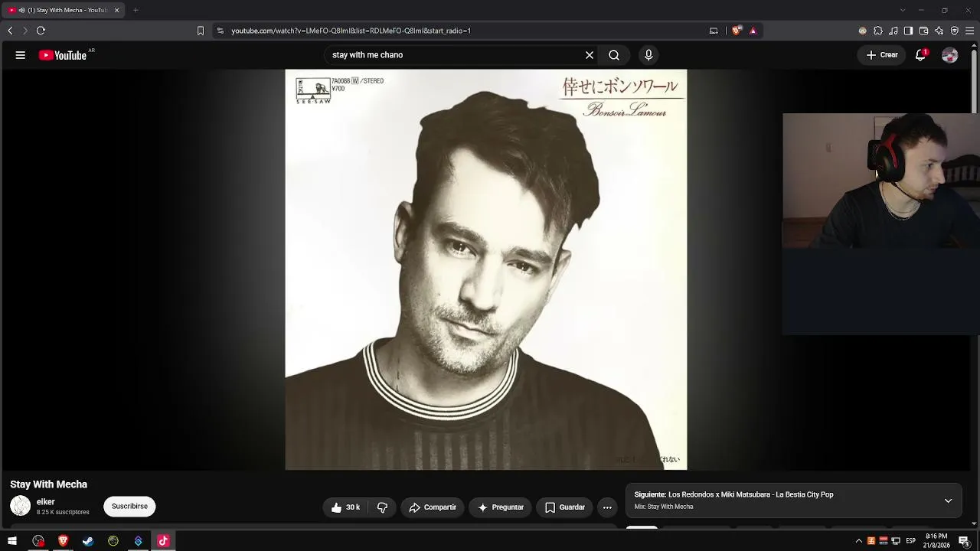
Task: Open the YouTube guide hamburger menu
Action: pyautogui.click(x=21, y=55)
